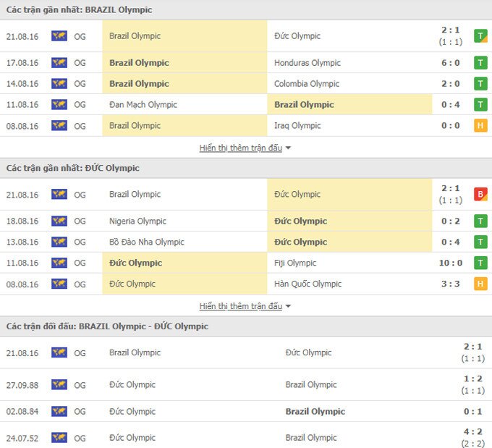The image size is (492, 448).
Task: Click the flag icon for the 17.08.16 Brazil-Honduras match
Action: tap(59, 62)
